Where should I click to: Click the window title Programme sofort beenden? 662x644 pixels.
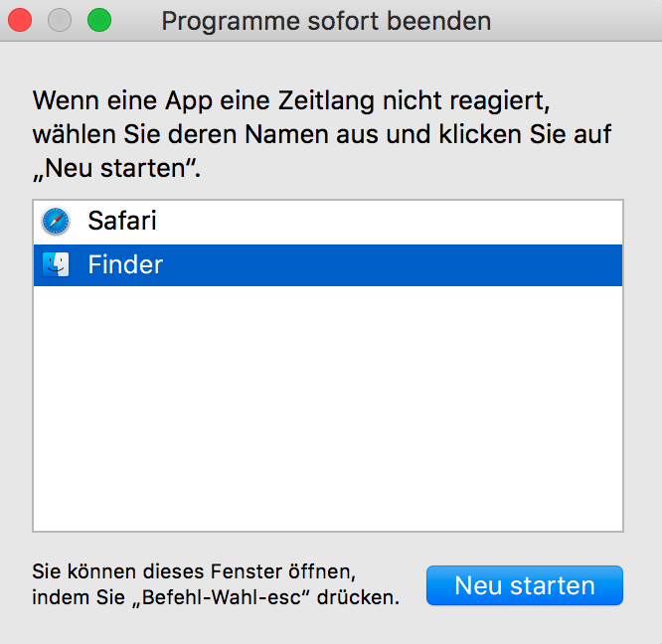pos(326,20)
